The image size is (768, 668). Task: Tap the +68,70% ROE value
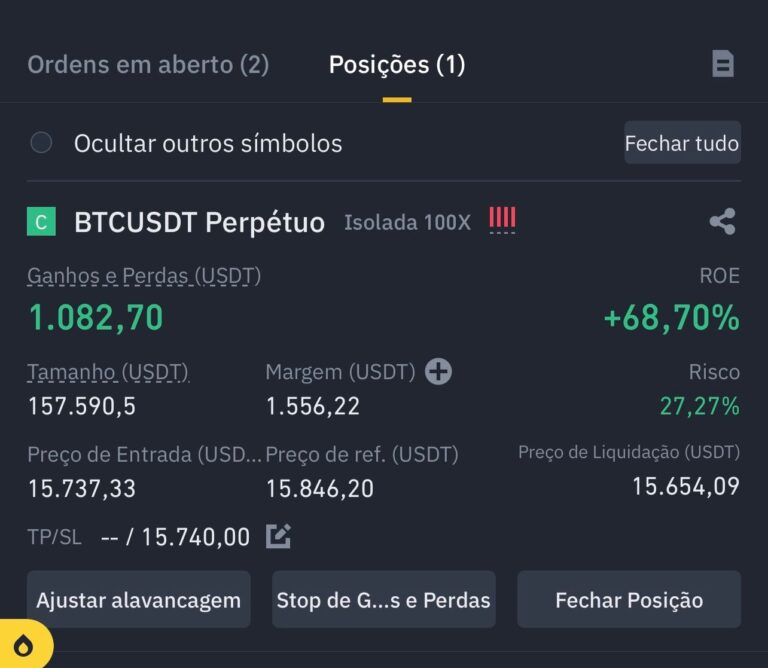(672, 317)
